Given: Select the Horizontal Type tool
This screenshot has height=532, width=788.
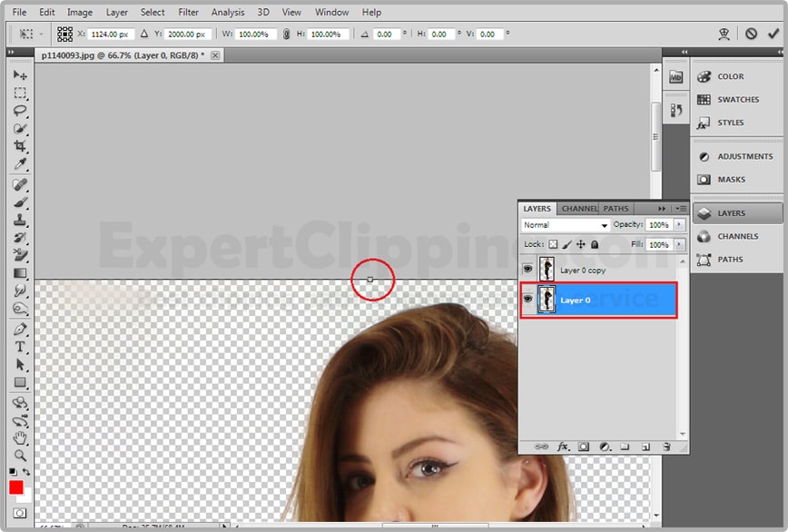Looking at the screenshot, I should (20, 347).
